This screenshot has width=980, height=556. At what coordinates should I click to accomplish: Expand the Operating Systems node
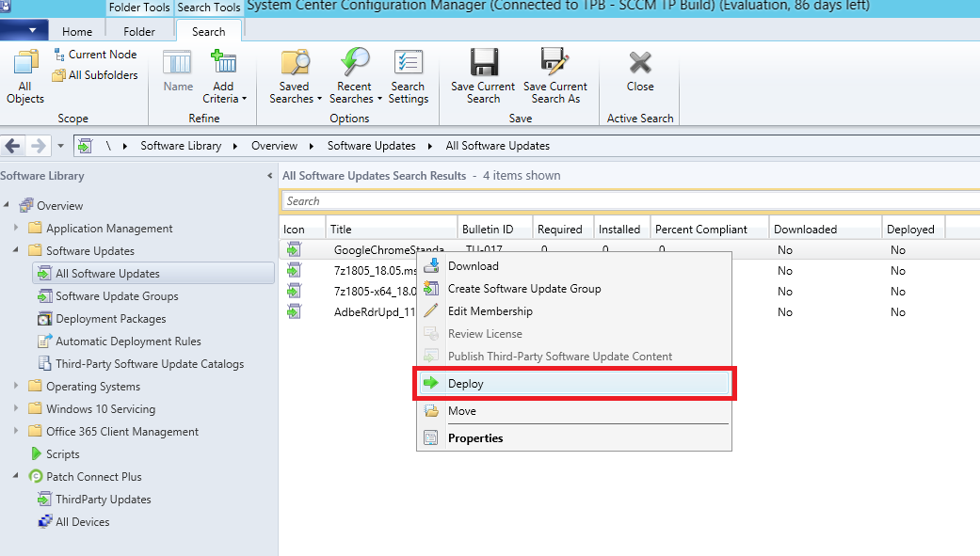tap(16, 386)
